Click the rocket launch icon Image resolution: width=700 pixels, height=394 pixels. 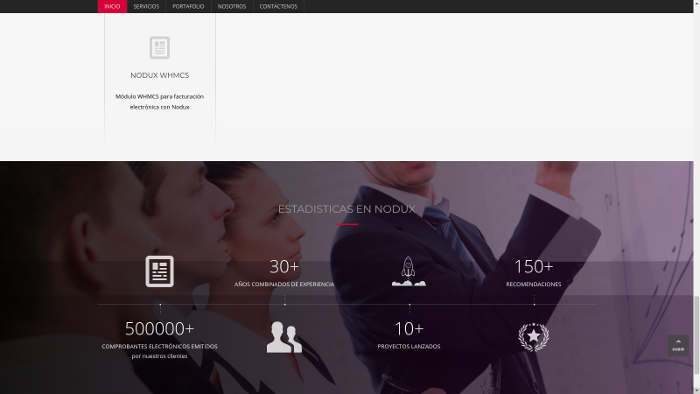click(x=409, y=271)
